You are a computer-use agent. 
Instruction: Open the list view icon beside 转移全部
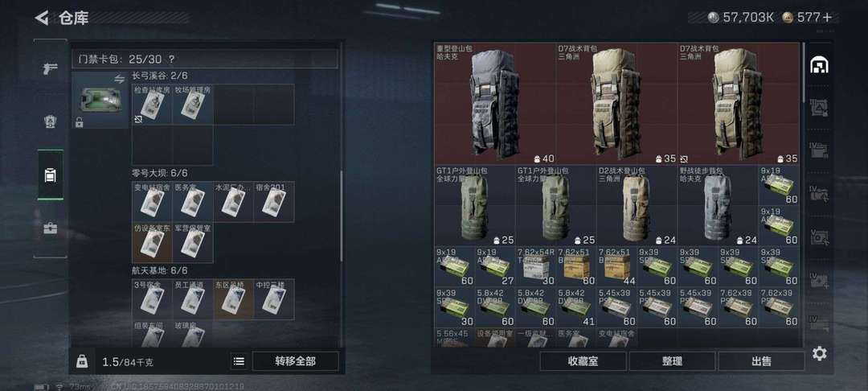click(239, 361)
